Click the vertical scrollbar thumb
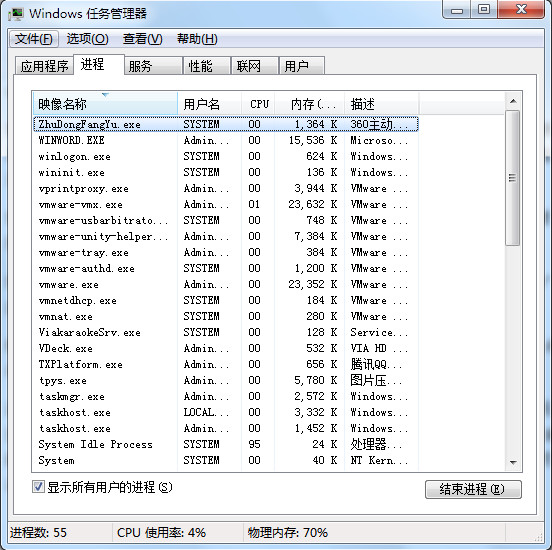This screenshot has height=550, width=552. click(x=513, y=178)
